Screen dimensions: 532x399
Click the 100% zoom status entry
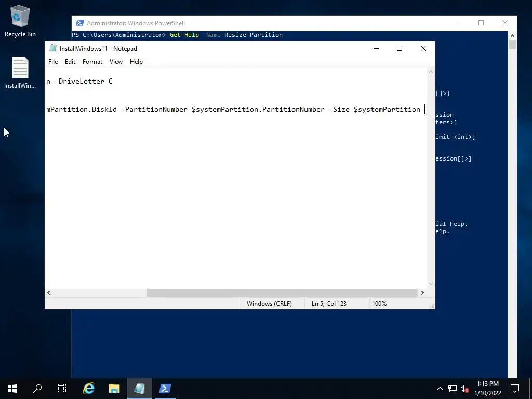click(x=379, y=303)
